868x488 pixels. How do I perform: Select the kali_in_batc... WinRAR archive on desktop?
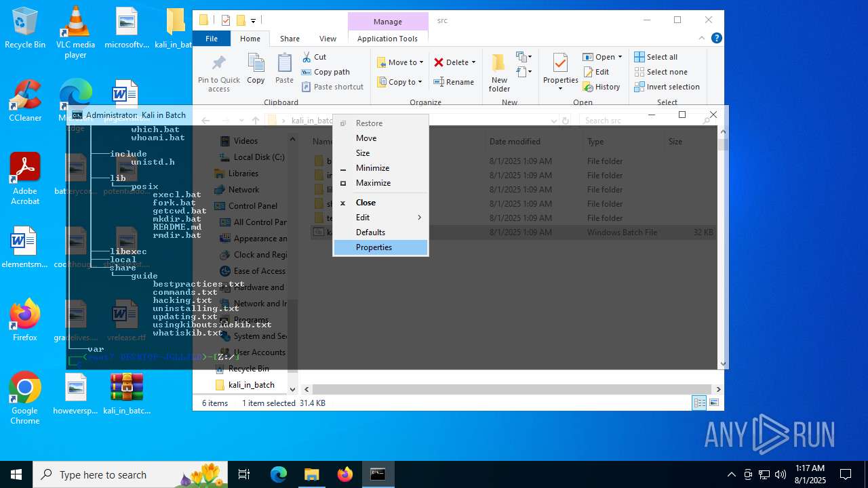127,394
